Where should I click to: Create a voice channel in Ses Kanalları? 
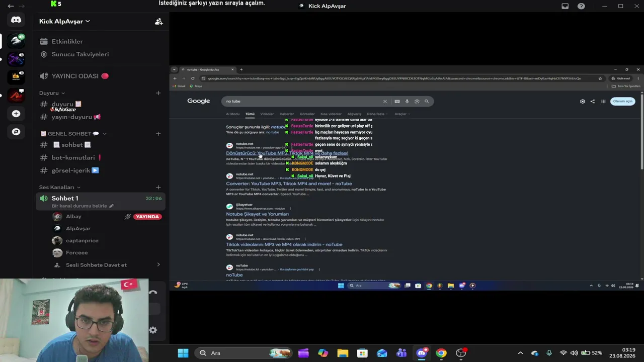click(x=158, y=188)
